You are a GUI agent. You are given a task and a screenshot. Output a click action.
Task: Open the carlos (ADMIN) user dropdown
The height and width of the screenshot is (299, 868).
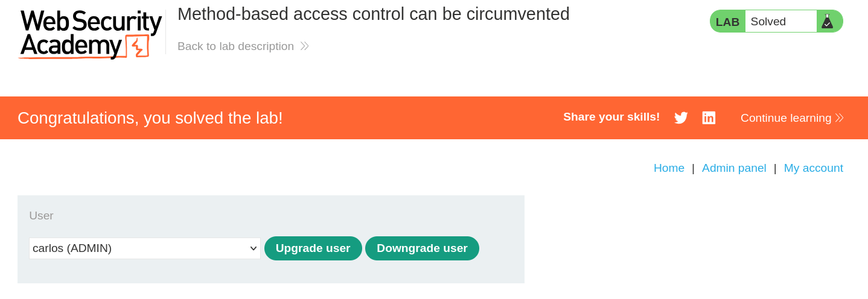tap(145, 248)
